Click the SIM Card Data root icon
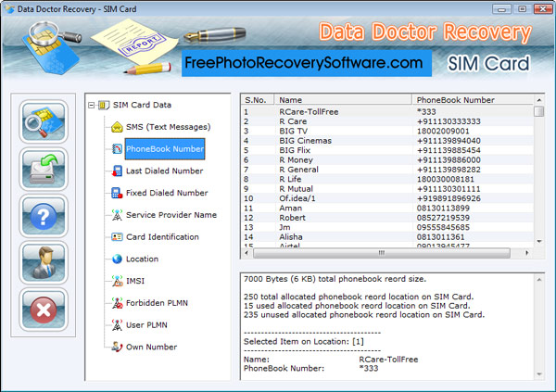Screen dimensions: 556x392 (x=104, y=105)
